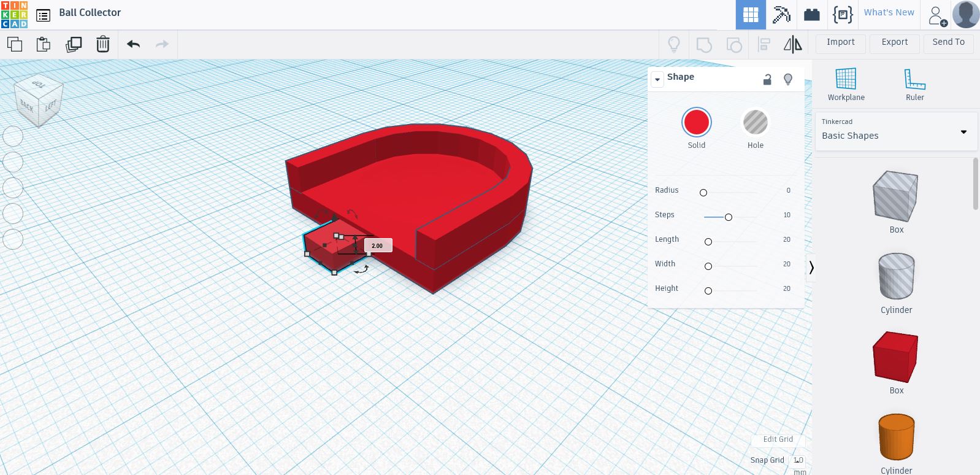The height and width of the screenshot is (475, 980).
Task: Open the user profile avatar
Action: 965,15
